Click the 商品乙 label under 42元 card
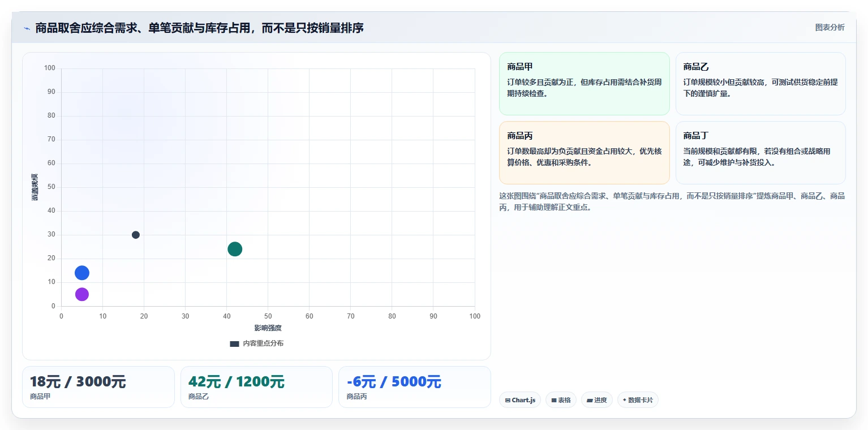 click(199, 397)
